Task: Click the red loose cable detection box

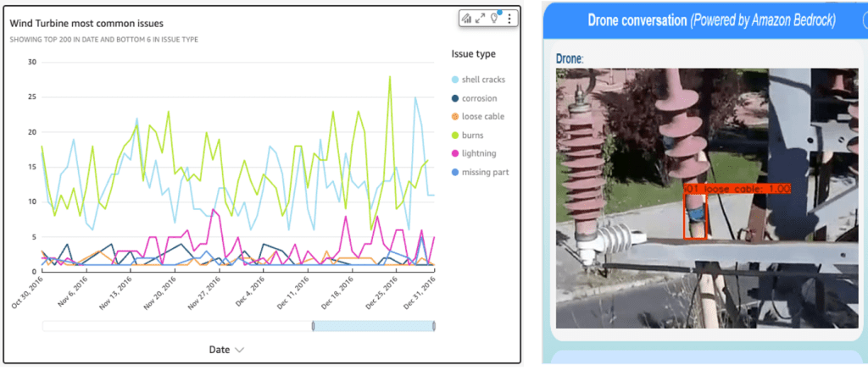Action: coord(694,216)
